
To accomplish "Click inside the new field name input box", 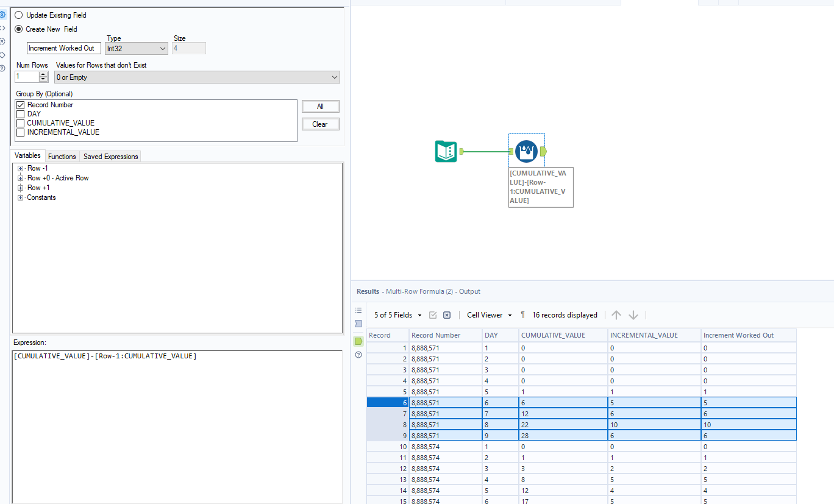I will 63,48.
